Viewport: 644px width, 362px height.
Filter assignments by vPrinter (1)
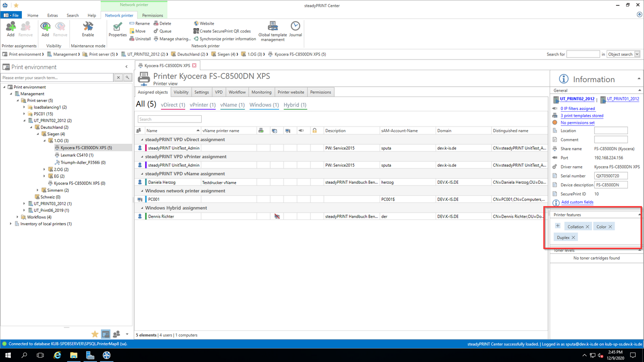click(203, 105)
